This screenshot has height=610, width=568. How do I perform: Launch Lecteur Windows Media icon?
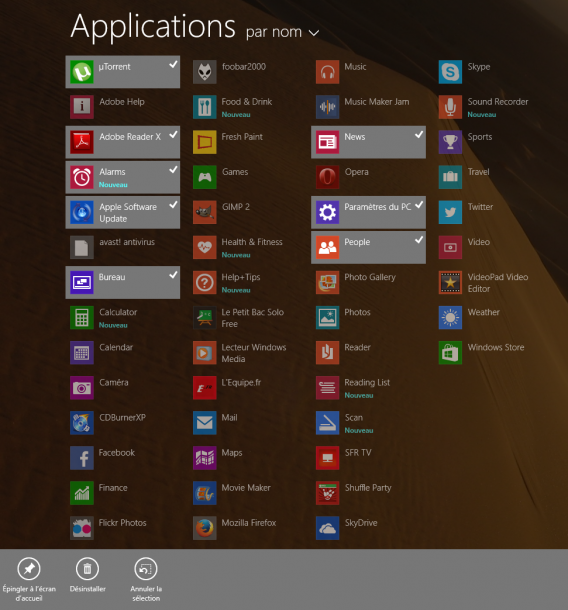click(x=205, y=353)
